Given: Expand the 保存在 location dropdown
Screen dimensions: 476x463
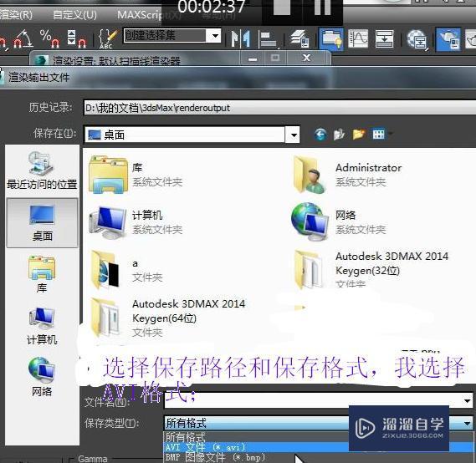Looking at the screenshot, I should pyautogui.click(x=293, y=135).
